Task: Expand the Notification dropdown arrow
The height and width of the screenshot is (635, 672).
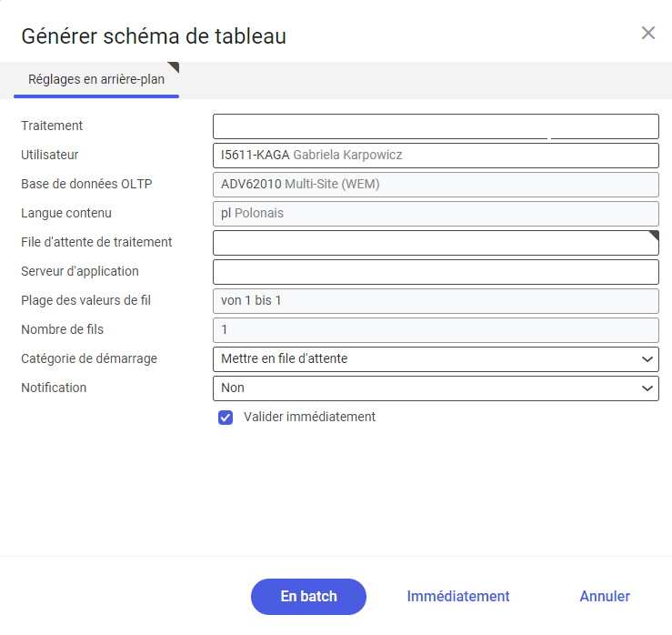Action: click(x=647, y=388)
